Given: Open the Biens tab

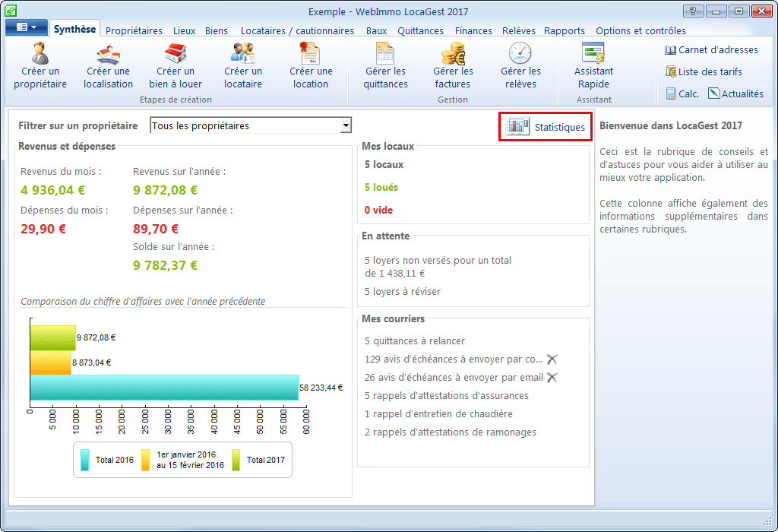Looking at the screenshot, I should 217,30.
